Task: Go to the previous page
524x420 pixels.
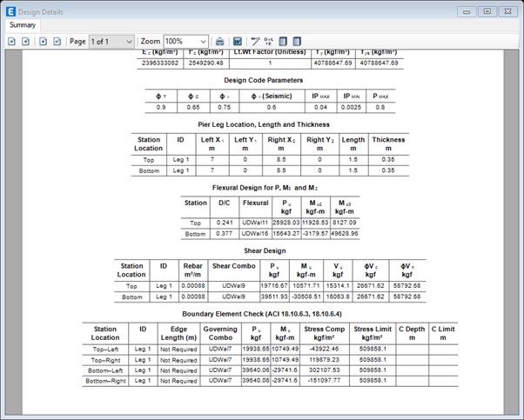Action: point(27,42)
